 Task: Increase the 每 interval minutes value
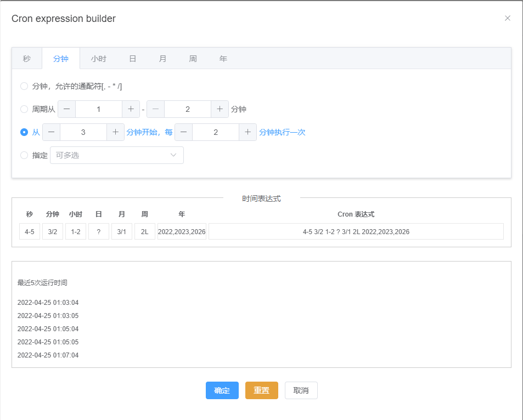coord(248,132)
